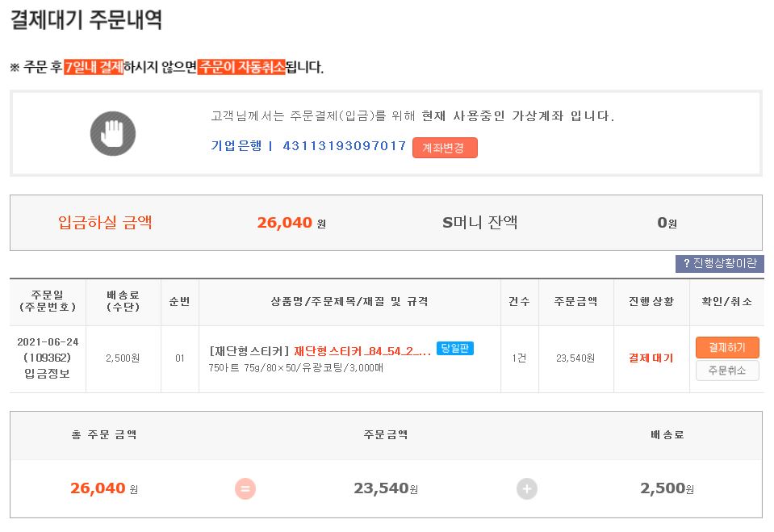Click the 결제대기 status text

coord(651,358)
